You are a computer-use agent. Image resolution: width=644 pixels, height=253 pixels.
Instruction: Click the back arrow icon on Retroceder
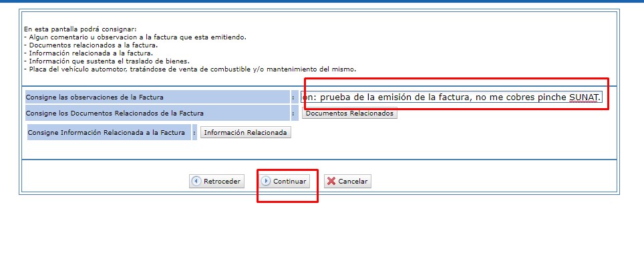pyautogui.click(x=196, y=181)
